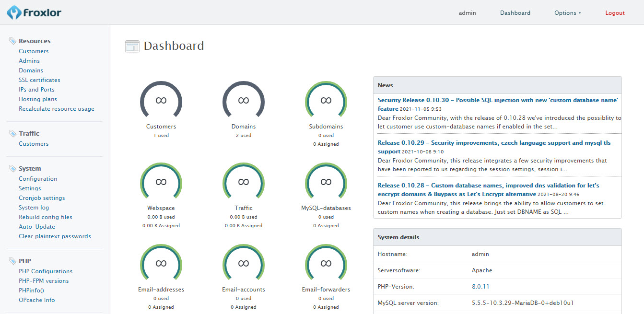This screenshot has height=314, width=644.
Task: Expand the Options dropdown menu
Action: pyautogui.click(x=567, y=13)
